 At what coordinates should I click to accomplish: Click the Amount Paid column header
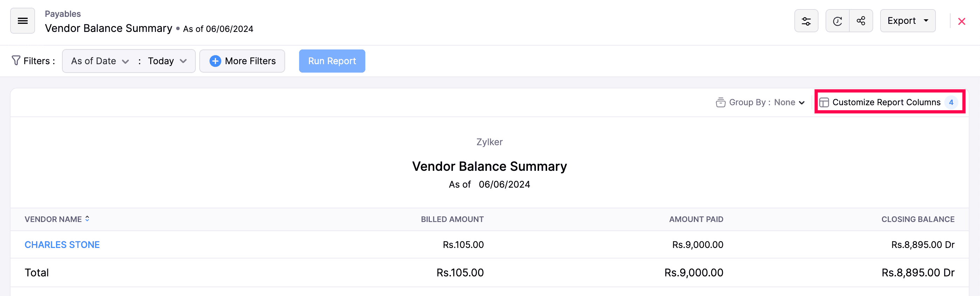click(696, 220)
